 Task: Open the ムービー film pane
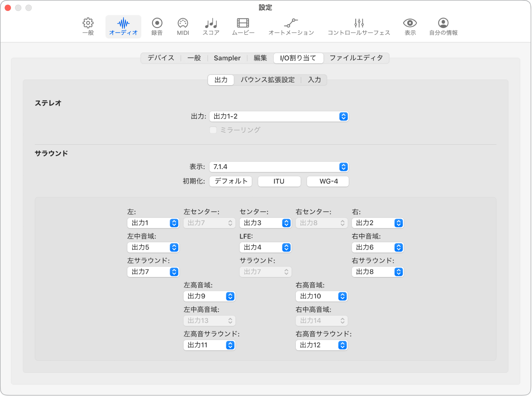(x=243, y=27)
